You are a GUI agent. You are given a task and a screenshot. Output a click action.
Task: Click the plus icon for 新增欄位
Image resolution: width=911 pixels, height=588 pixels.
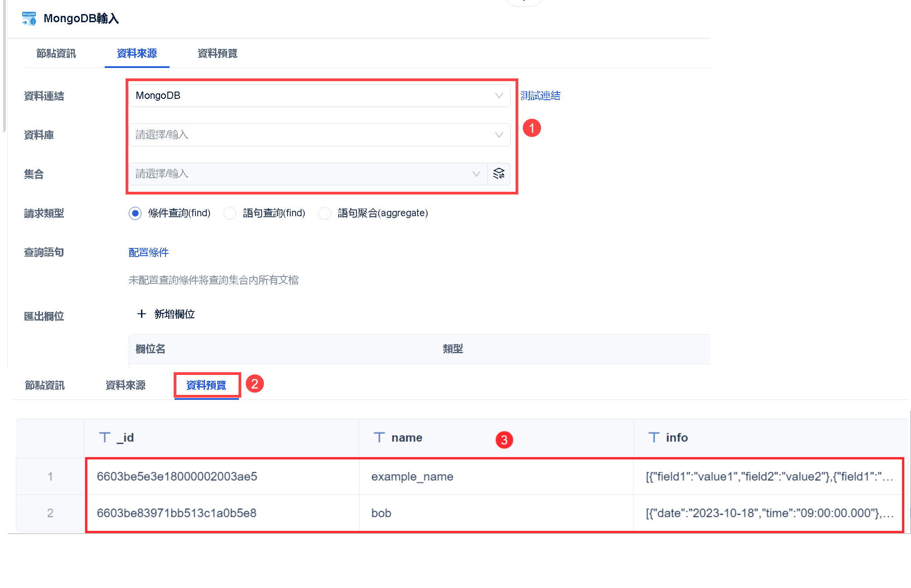coord(141,314)
